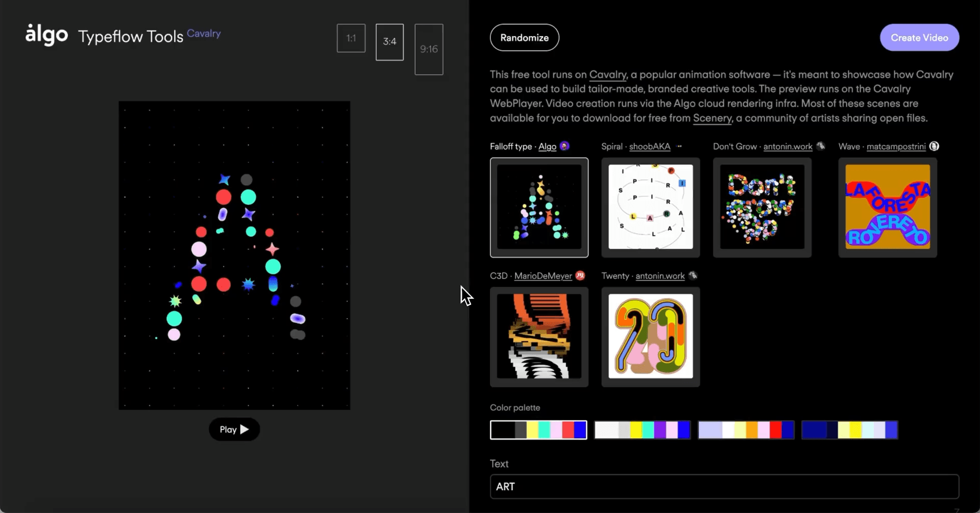980x513 pixels.
Task: Select the Wave scene thumbnail
Action: coord(888,207)
